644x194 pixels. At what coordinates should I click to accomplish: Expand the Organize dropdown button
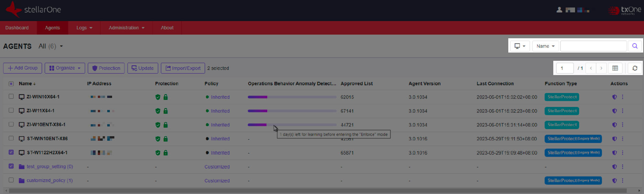click(65, 68)
